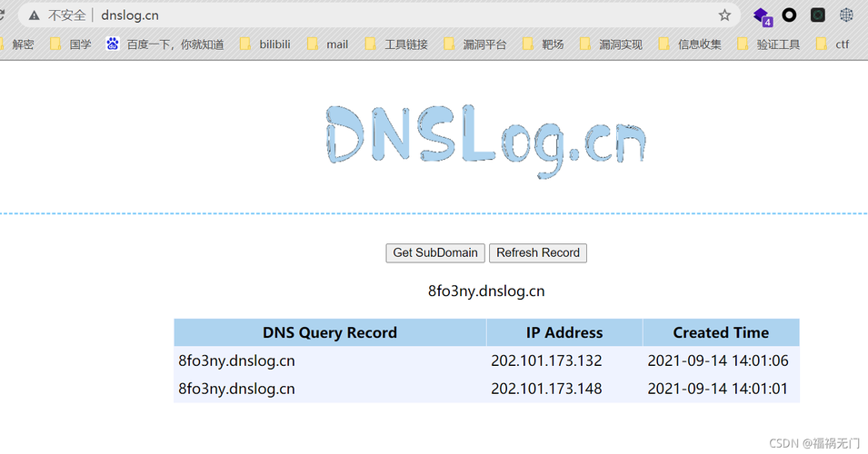Open the 工具链接 bookmark folder

396,44
